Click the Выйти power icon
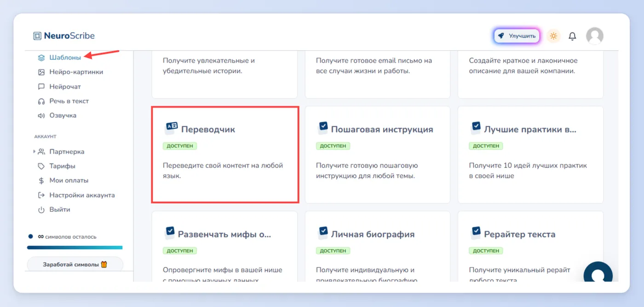644x307 pixels. click(41, 209)
